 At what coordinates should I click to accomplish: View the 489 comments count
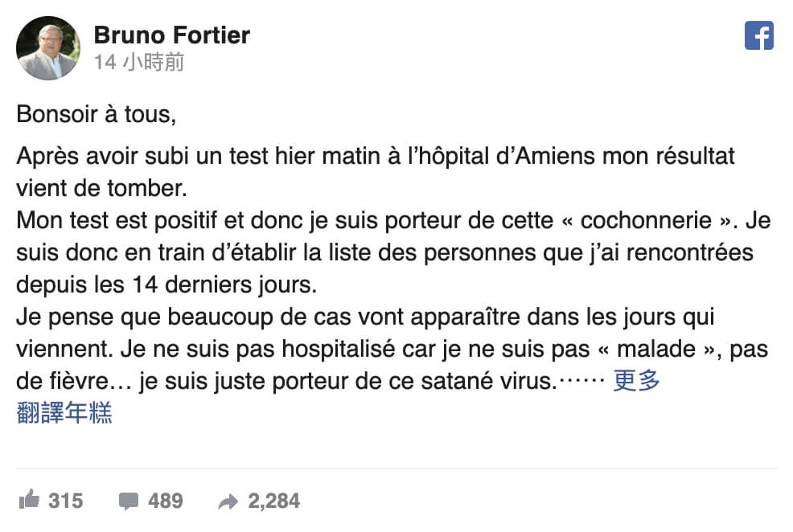[166, 501]
